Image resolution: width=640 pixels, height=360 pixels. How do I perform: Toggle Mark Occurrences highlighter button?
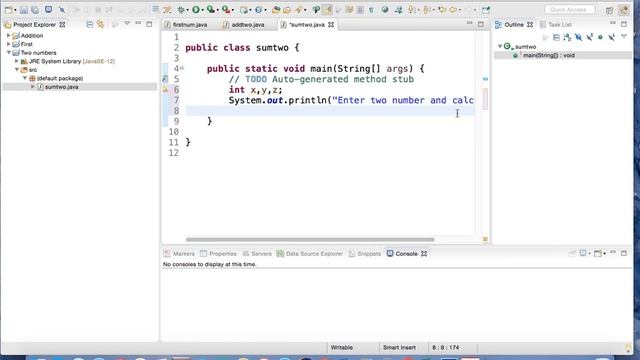click(x=327, y=9)
